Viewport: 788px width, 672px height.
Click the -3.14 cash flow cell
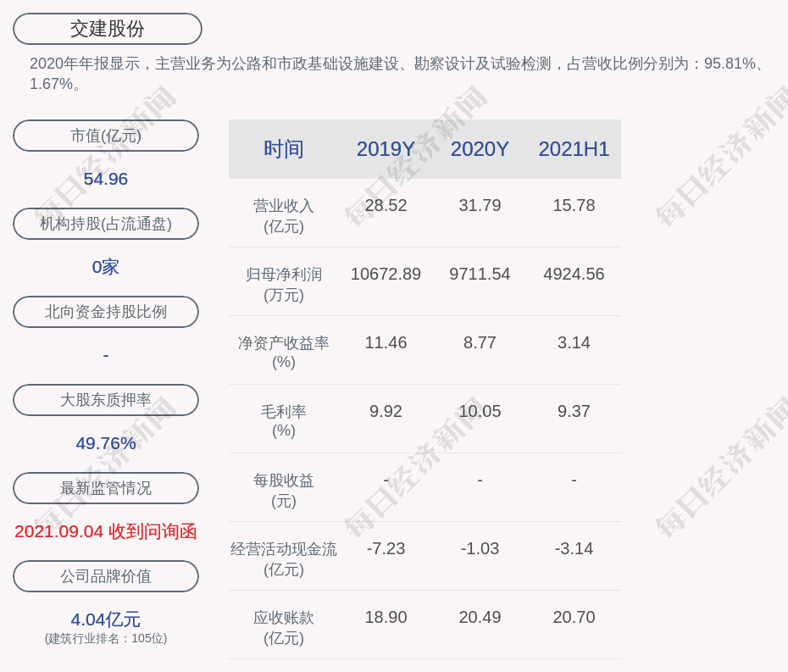(x=574, y=548)
